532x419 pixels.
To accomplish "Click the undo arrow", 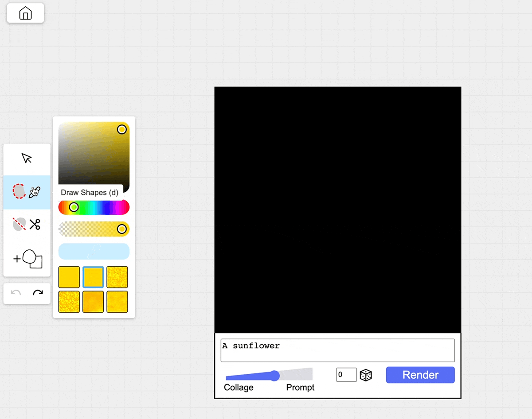I will coord(16,293).
